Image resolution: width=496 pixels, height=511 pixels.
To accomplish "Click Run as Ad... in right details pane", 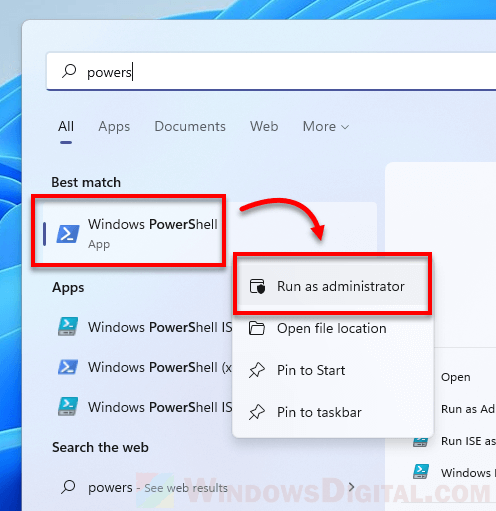I will pyautogui.click(x=468, y=409).
